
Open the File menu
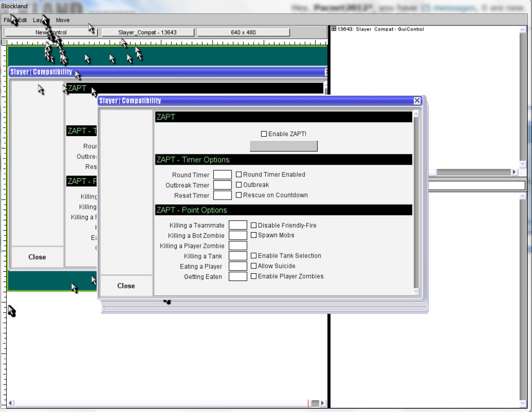coord(8,20)
